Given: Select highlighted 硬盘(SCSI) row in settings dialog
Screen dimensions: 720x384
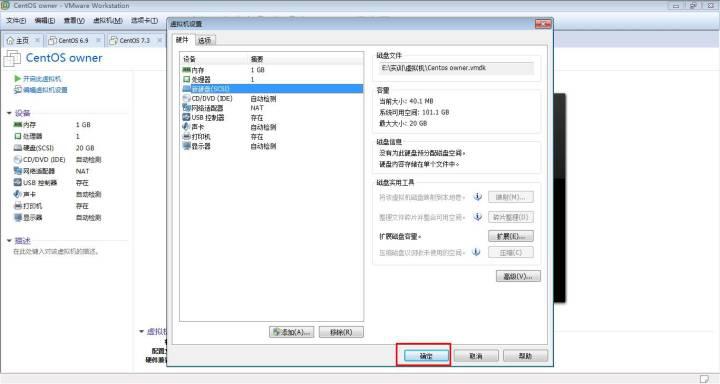Looking at the screenshot, I should click(x=272, y=89).
